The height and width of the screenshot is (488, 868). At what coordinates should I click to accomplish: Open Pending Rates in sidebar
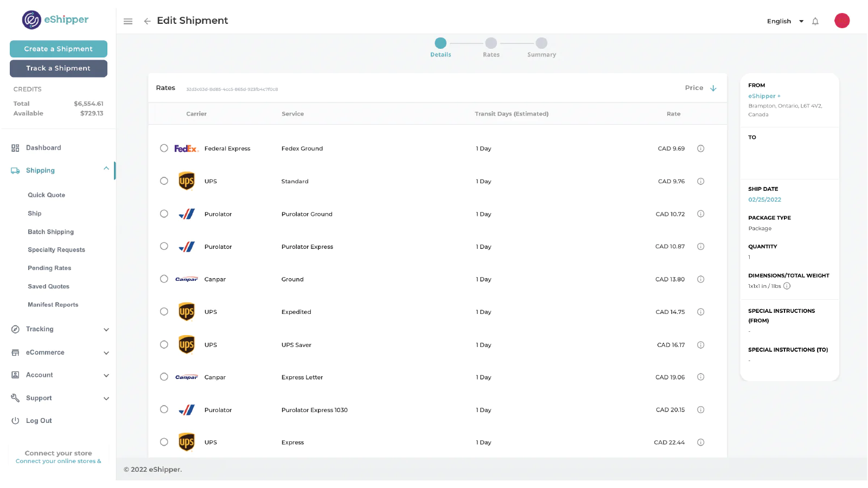click(x=49, y=268)
